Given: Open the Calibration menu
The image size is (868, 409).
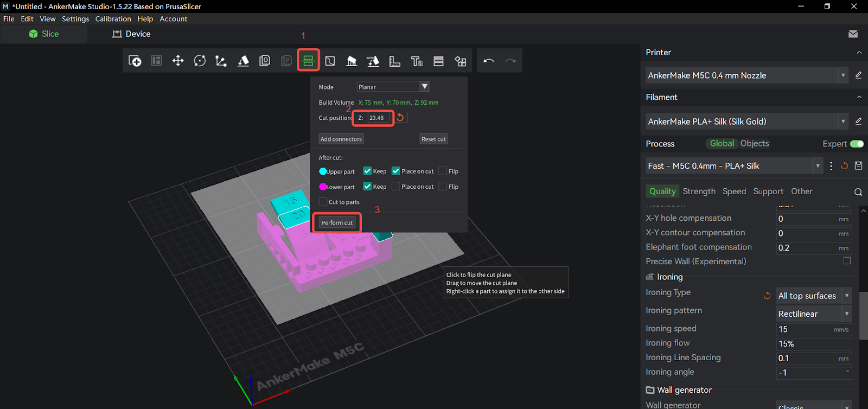Looking at the screenshot, I should click(x=113, y=18).
